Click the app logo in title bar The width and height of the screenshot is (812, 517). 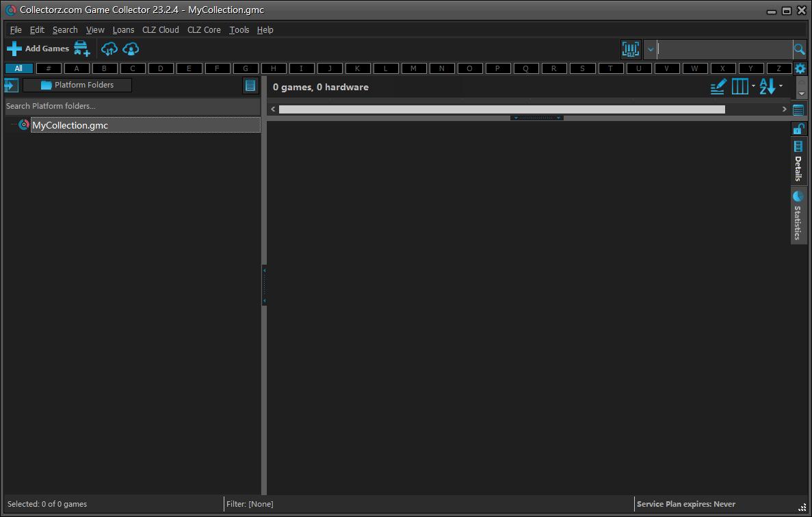pos(10,10)
